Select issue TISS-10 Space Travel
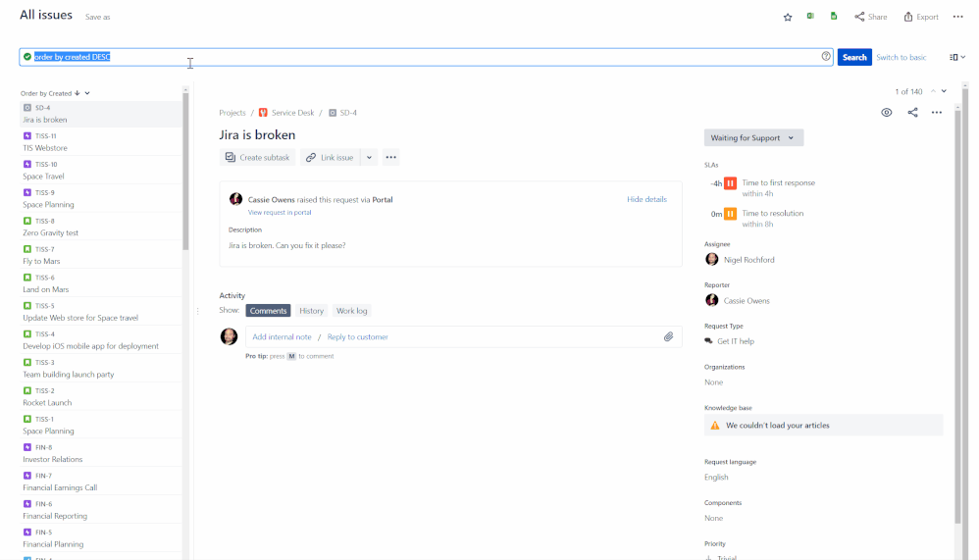The image size is (979, 560). [x=101, y=170]
